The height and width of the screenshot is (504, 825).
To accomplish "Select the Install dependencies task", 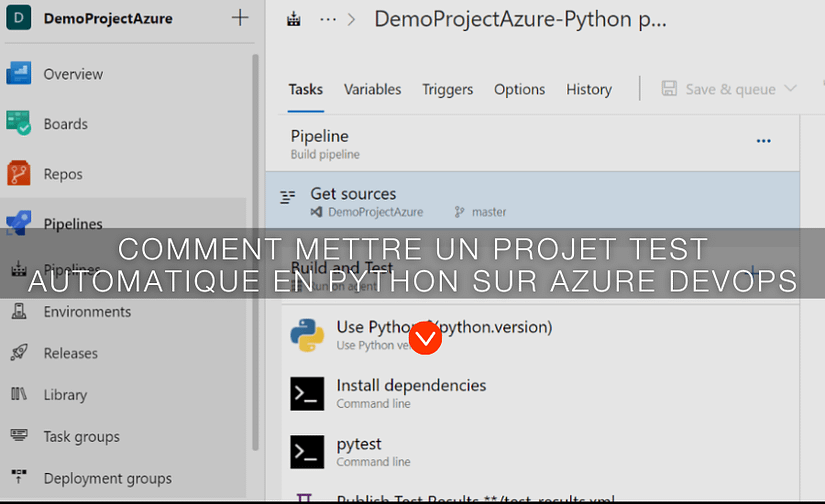I will point(540,394).
